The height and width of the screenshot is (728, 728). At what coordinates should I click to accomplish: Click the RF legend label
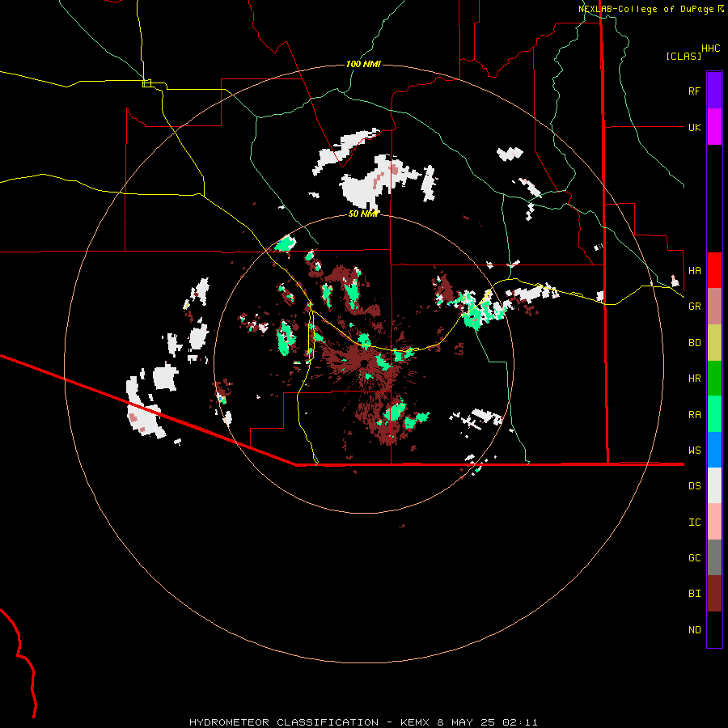point(694,91)
